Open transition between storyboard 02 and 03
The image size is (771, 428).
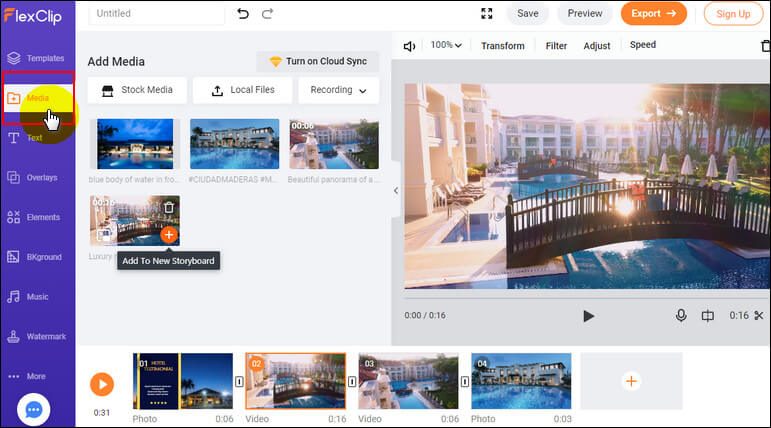[x=352, y=381]
